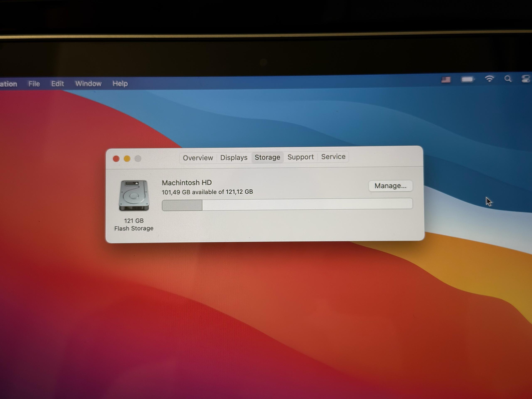Switch to the Service tab

(x=333, y=157)
